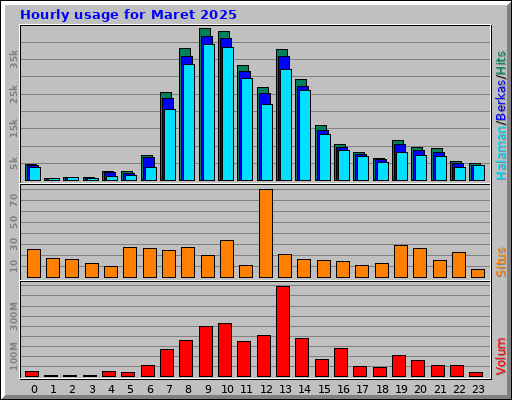Viewport: 512px width, 400px height.
Task: Click the cyan Halaman bar at hour 9
Action: (x=209, y=112)
